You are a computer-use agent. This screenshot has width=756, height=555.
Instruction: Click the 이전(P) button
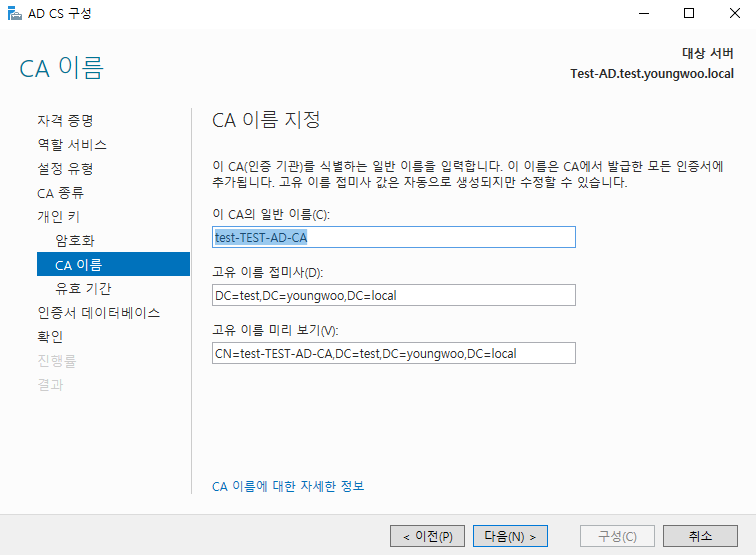(x=427, y=536)
